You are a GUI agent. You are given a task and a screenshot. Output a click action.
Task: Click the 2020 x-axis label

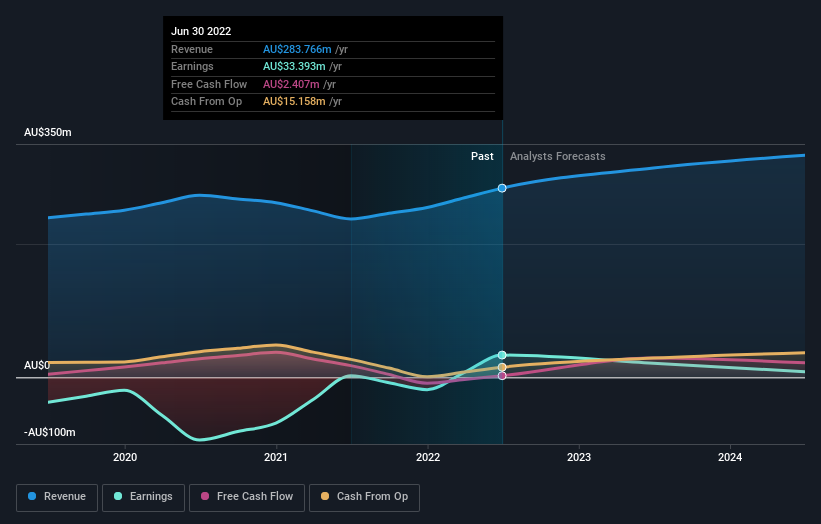tap(125, 457)
